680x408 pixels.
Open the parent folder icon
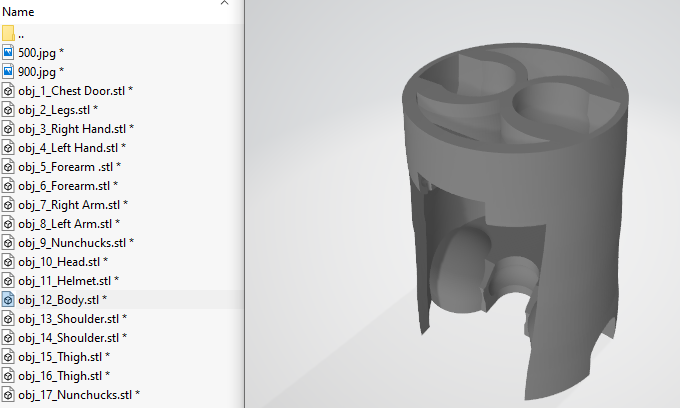coord(8,33)
